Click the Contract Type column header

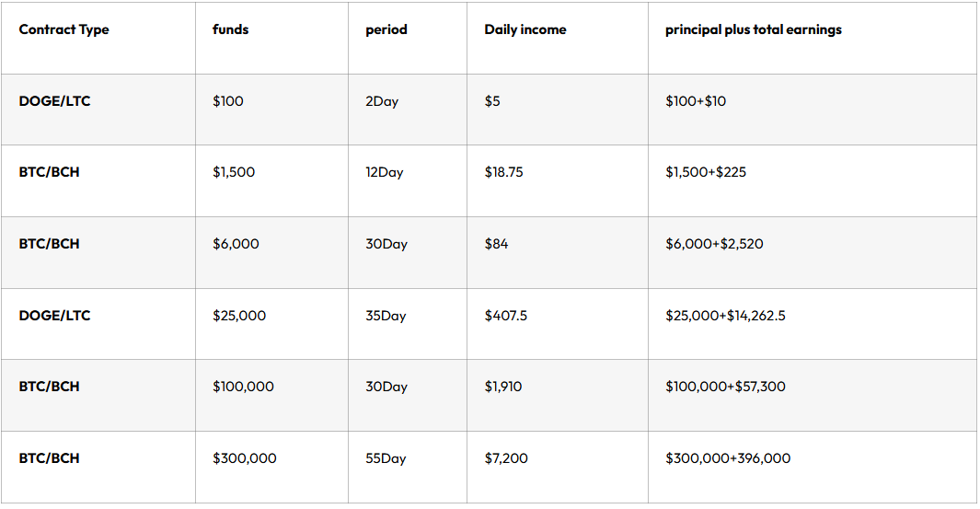tap(63, 29)
